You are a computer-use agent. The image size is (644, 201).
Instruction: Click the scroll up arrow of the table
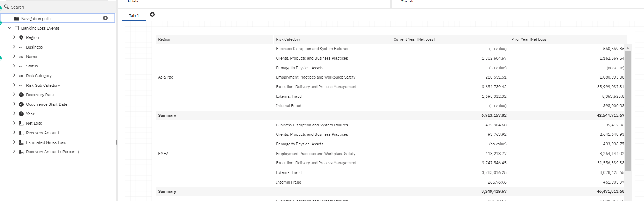628,48
